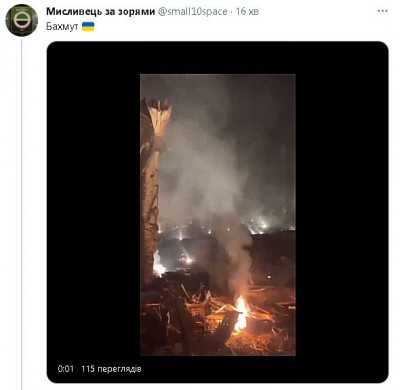Viewport: 400px width, 390px height.
Task: Click the vertical thread connector line below avatar
Action: click(22, 214)
